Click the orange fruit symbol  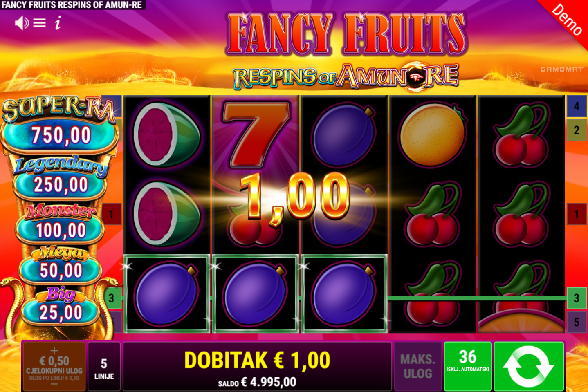tap(433, 134)
